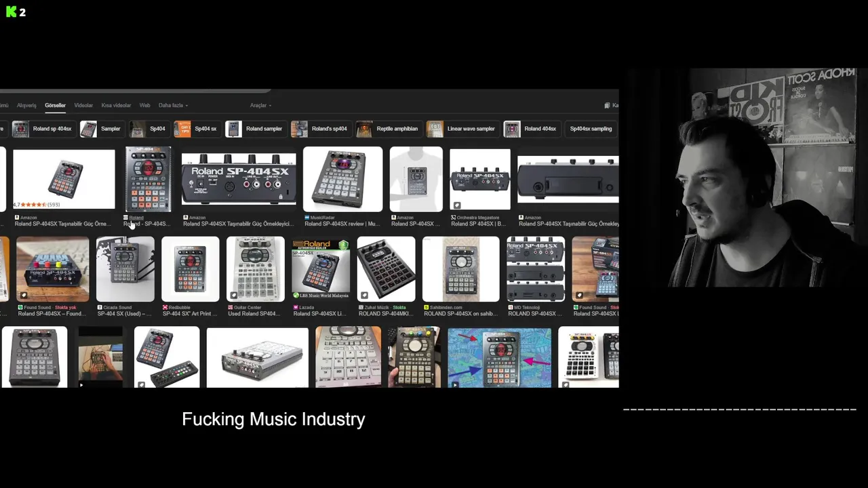
Task: Expand the Daha fazla dropdown
Action: click(173, 105)
